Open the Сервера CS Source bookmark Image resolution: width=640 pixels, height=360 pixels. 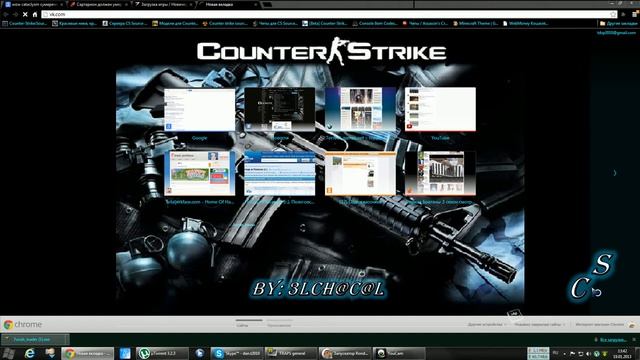[124, 24]
